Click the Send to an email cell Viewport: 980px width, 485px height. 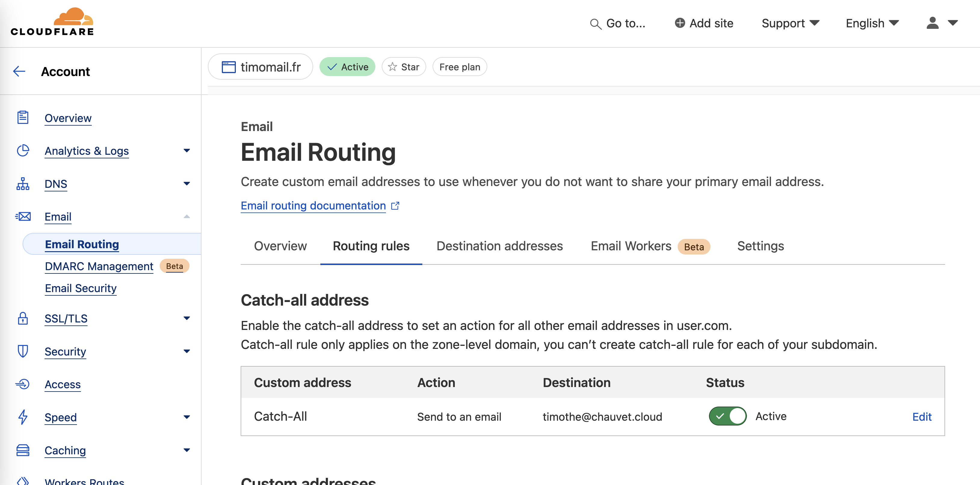pos(459,416)
